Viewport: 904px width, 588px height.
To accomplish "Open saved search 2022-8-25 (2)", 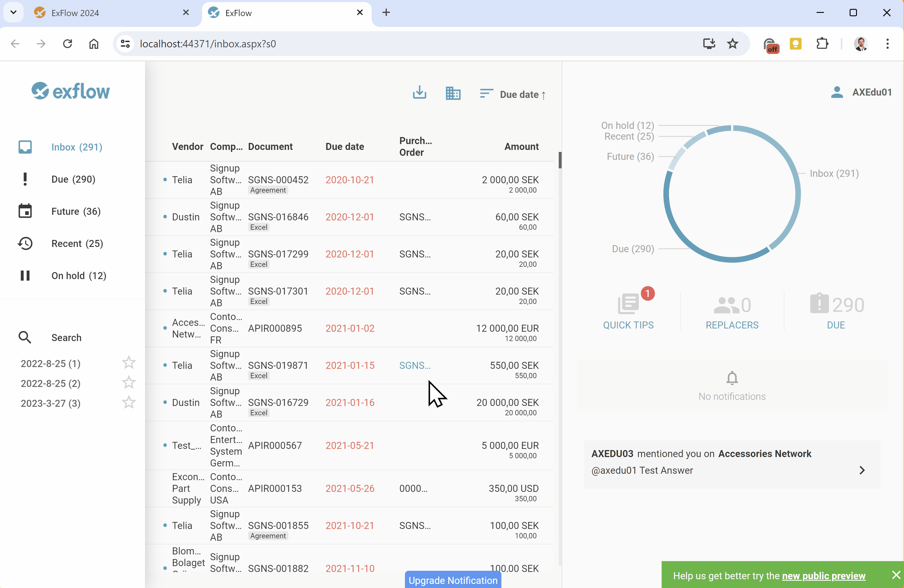I will pos(51,383).
